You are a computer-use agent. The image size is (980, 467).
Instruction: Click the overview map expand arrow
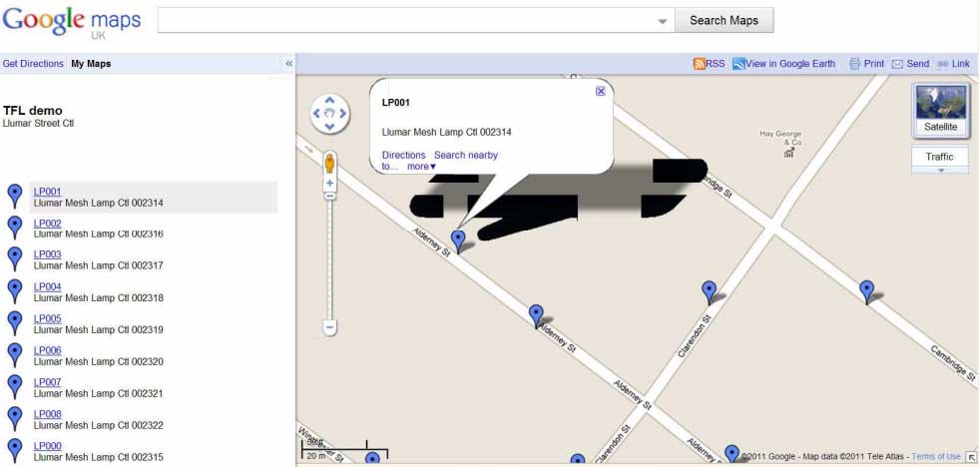[x=971, y=457]
